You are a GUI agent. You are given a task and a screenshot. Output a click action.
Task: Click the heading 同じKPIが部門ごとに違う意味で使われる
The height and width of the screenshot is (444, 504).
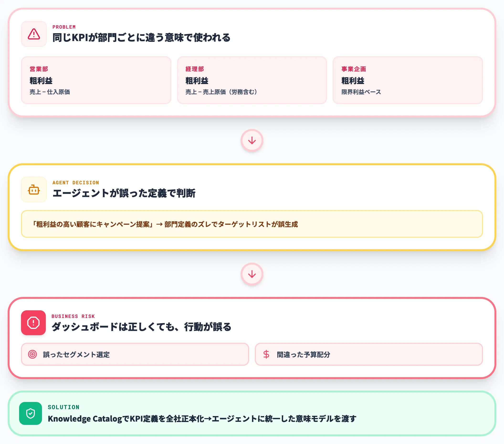142,38
